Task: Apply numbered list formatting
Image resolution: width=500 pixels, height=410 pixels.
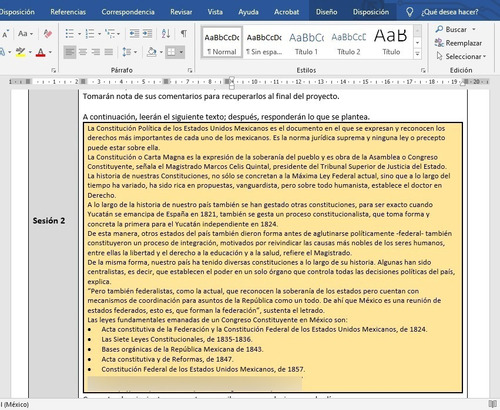Action: pos(90,34)
